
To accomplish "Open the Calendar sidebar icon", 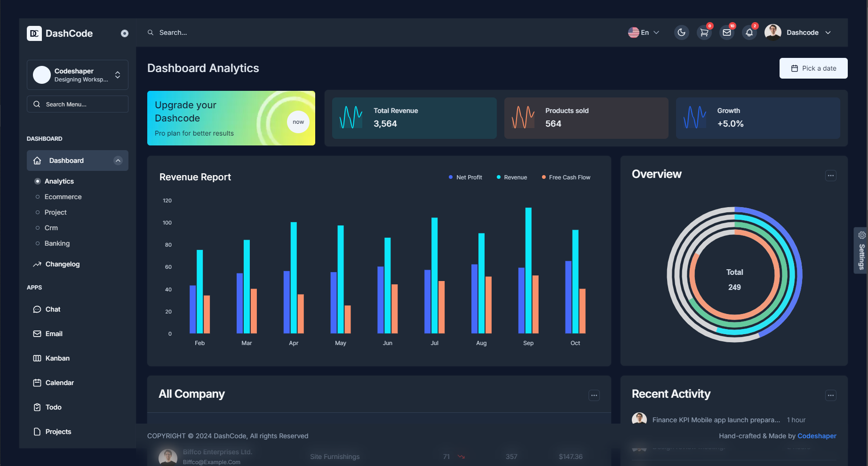I will pos(37,383).
